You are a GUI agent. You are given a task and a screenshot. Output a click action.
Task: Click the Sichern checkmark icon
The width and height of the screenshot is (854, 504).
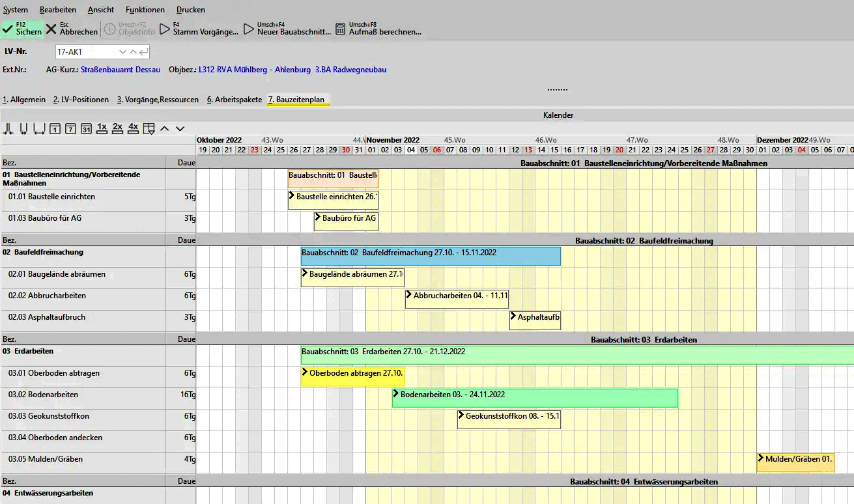pos(8,29)
